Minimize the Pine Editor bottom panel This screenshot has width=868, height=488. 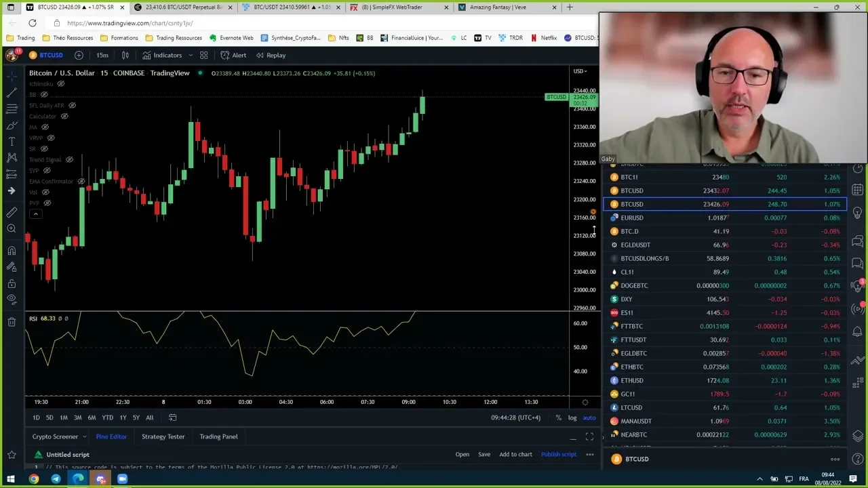[x=573, y=437]
